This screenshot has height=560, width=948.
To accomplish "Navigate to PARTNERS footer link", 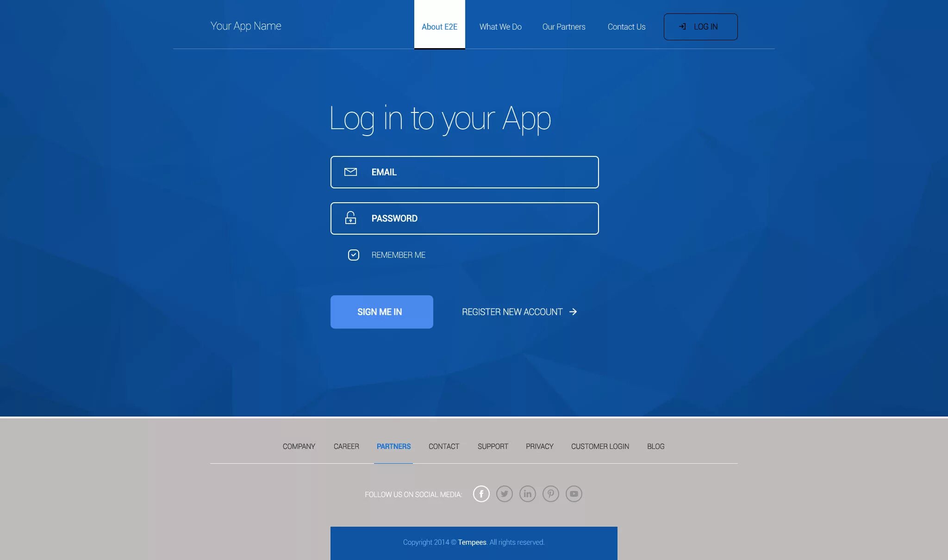I will pyautogui.click(x=393, y=446).
